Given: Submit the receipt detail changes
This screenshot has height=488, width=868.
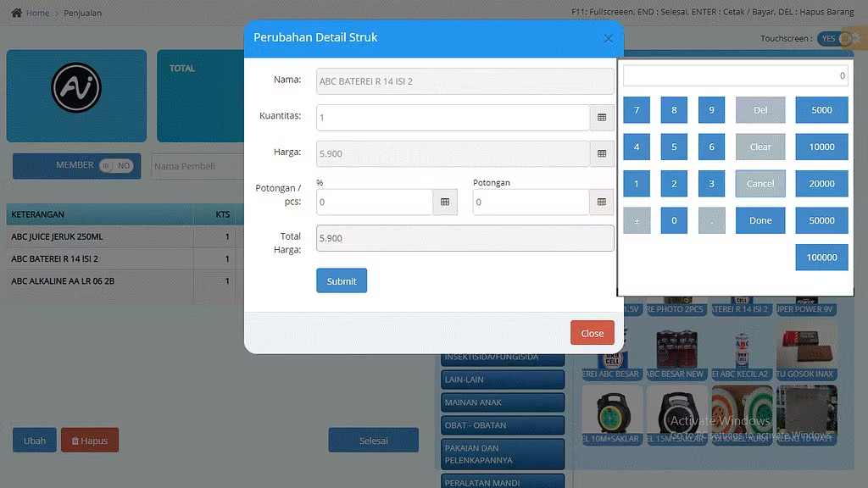Looking at the screenshot, I should [342, 281].
